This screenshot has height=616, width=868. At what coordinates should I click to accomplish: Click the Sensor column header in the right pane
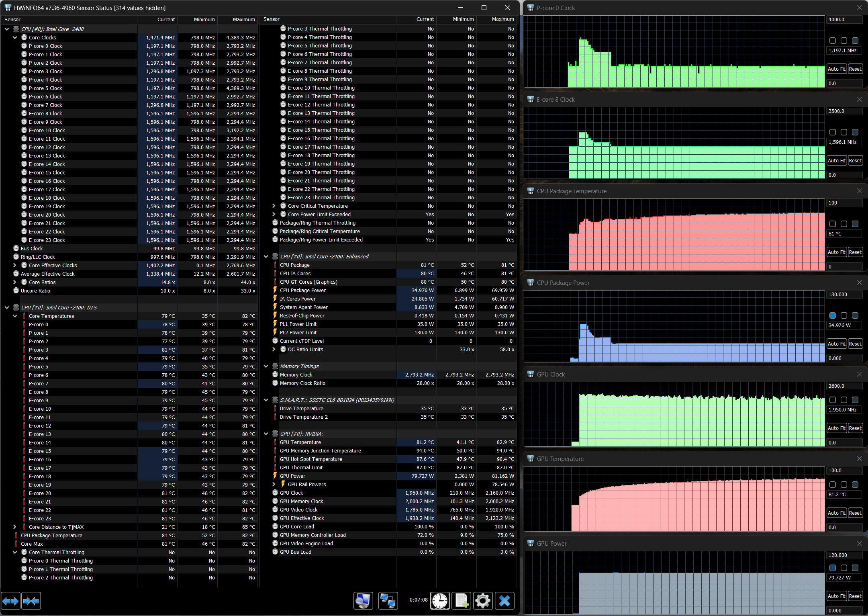(x=272, y=19)
